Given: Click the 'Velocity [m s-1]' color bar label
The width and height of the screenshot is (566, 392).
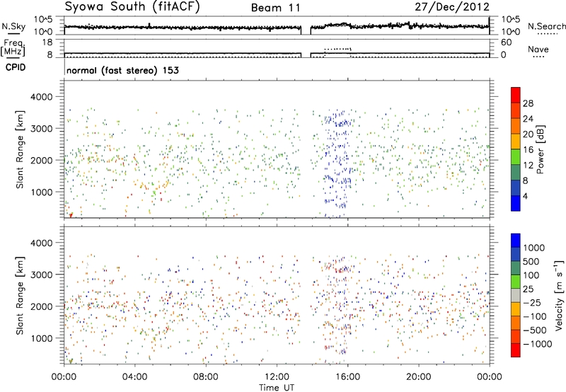Looking at the screenshot, I should point(559,295).
